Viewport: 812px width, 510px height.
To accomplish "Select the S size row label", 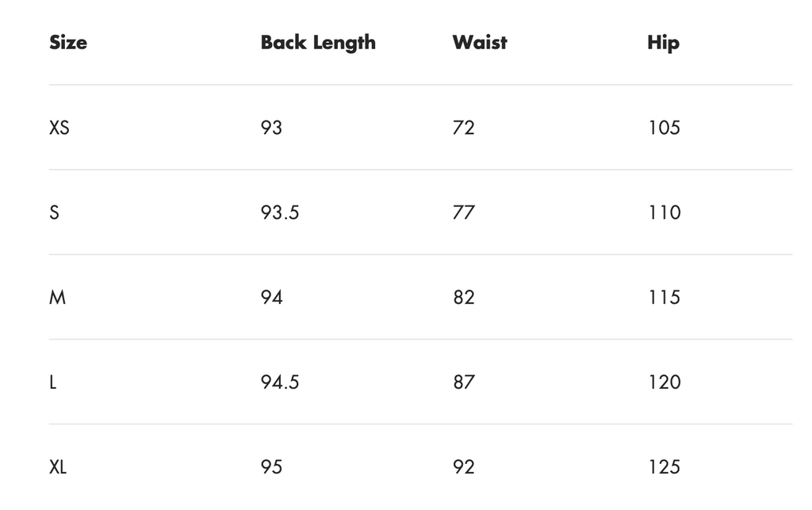I will [x=55, y=213].
